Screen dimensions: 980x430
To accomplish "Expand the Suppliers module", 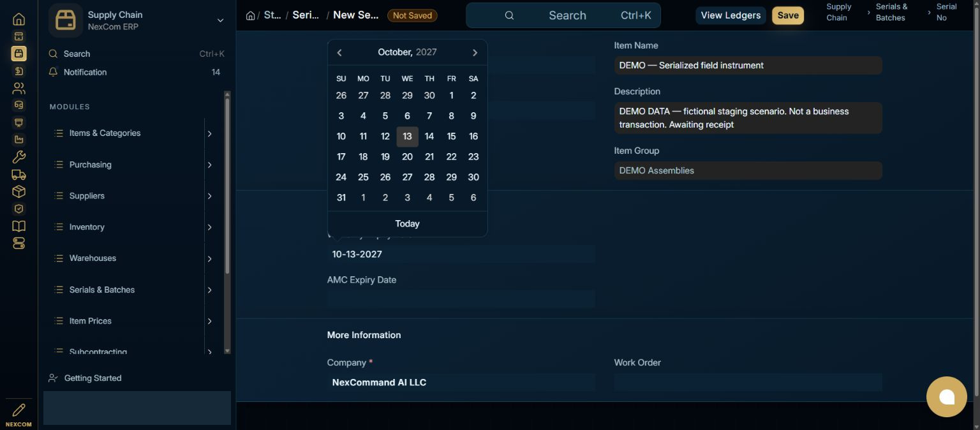I will pos(209,196).
